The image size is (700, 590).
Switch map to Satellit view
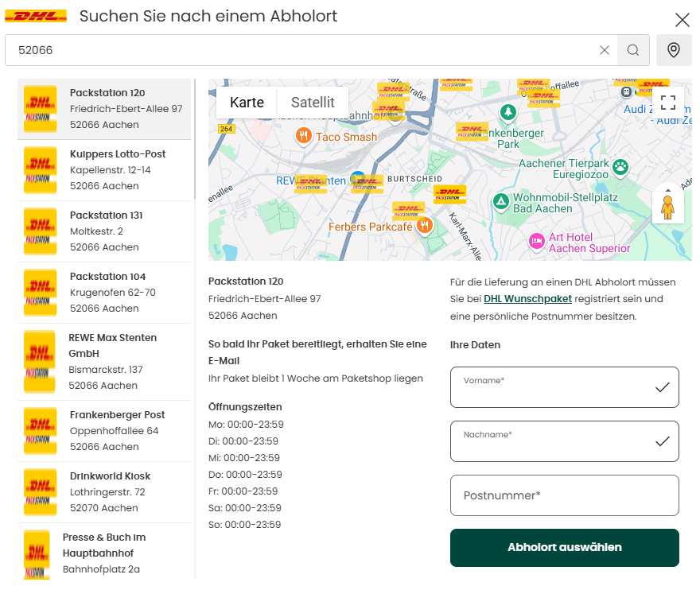pyautogui.click(x=313, y=103)
